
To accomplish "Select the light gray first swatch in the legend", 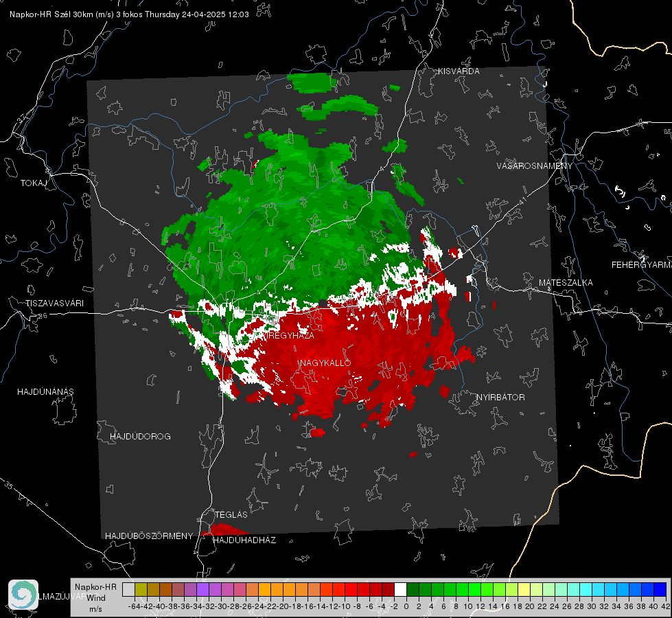I will [128, 590].
